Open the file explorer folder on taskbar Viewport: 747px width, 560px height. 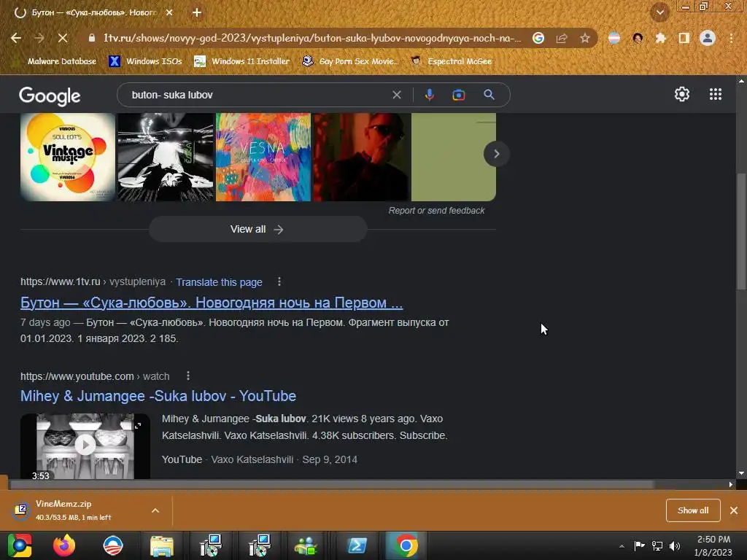pos(162,545)
